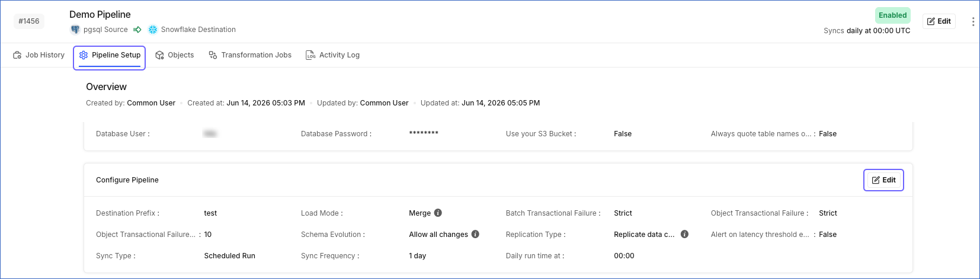Click Edit in Configure Pipeline section
Image resolution: width=980 pixels, height=279 pixels.
tap(883, 180)
